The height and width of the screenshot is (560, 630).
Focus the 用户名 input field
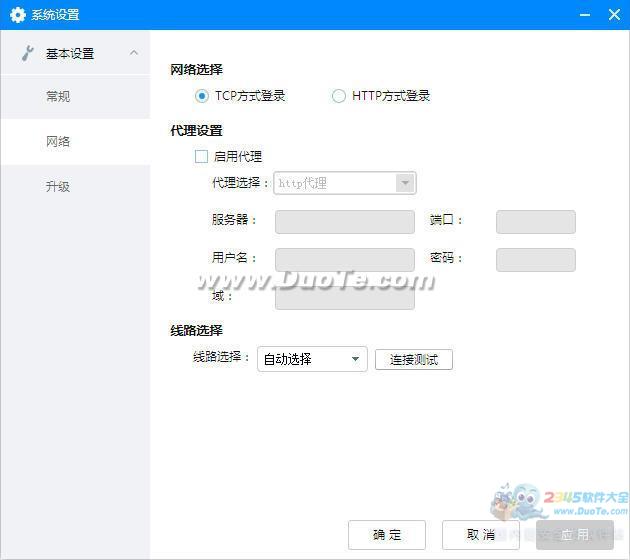click(x=345, y=260)
